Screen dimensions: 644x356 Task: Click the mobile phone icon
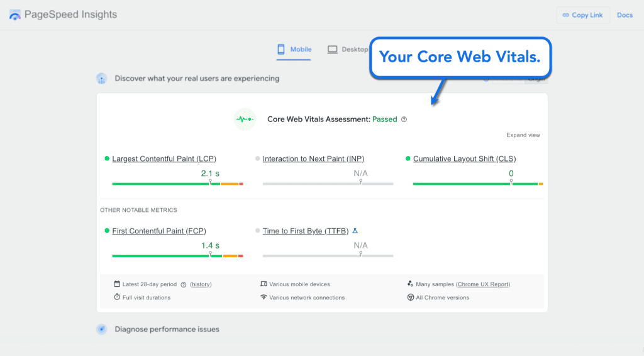(x=281, y=49)
